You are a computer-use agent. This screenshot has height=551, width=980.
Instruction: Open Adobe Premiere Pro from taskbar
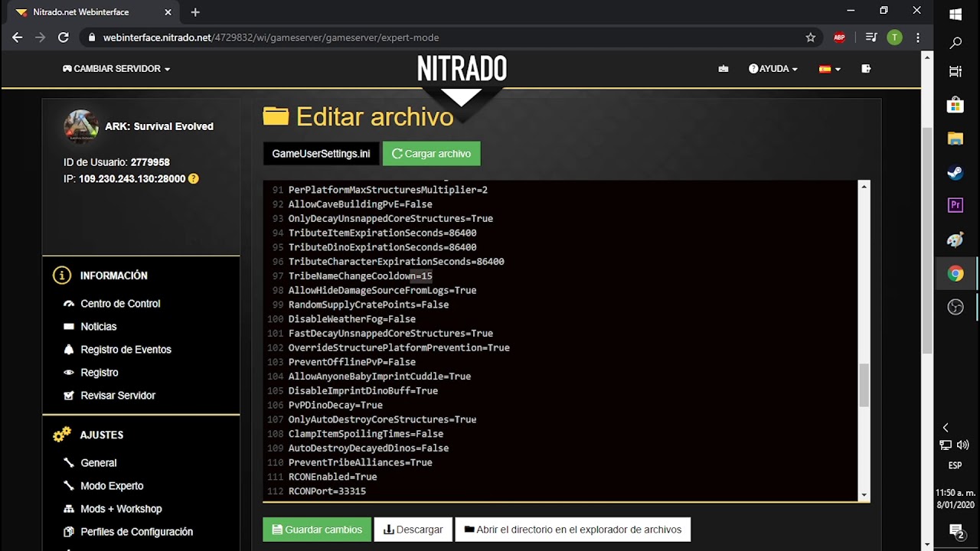tap(955, 205)
